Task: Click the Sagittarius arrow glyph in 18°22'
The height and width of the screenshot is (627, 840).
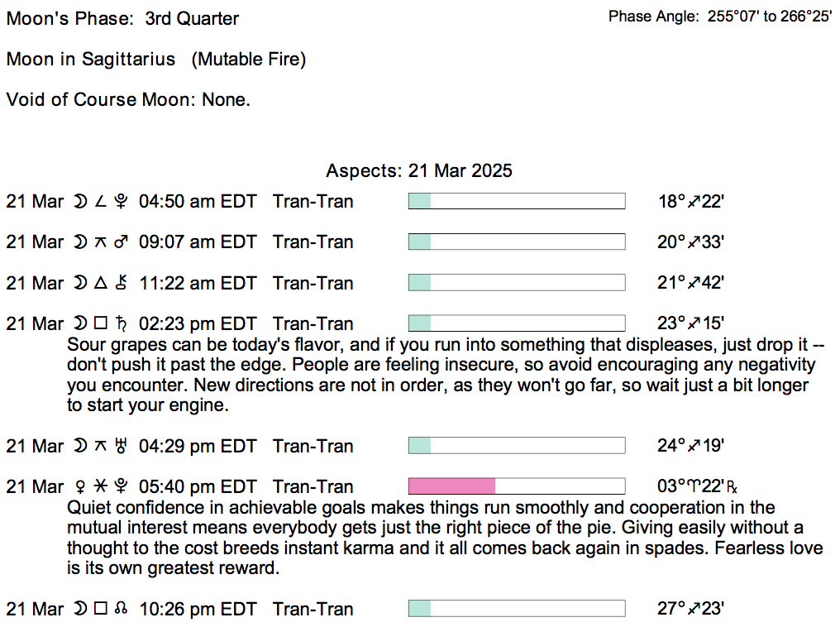Action: pos(694,202)
